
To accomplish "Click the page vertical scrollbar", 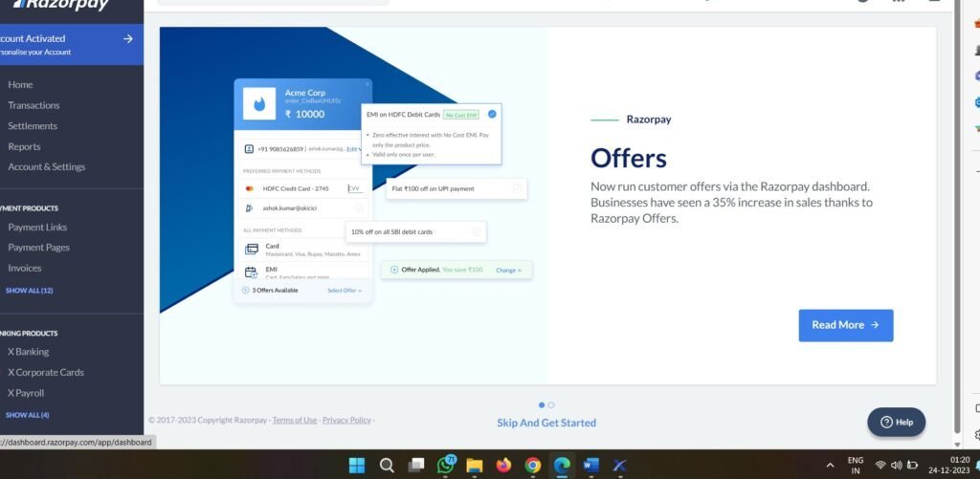I will click(957, 215).
